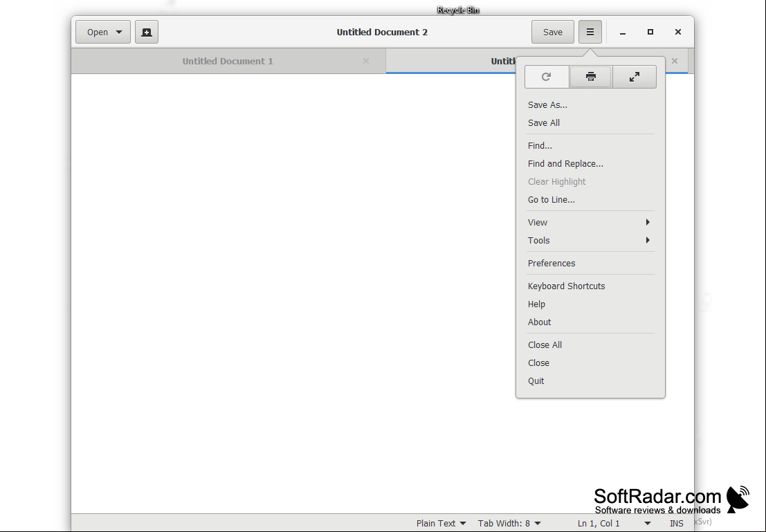Open the dropdown arrow beside Ln 1, Col 1
Viewport: 766px width, 532px height.
point(647,523)
